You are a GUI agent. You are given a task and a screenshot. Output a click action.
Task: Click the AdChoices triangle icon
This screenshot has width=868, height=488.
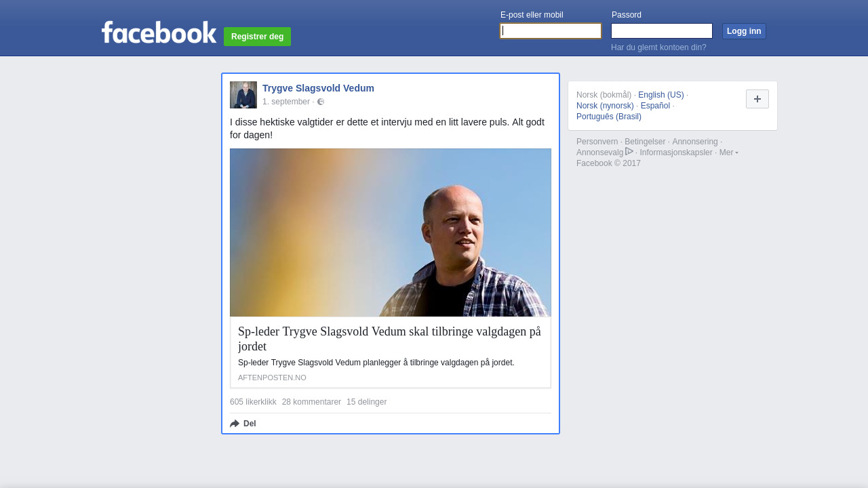[629, 151]
